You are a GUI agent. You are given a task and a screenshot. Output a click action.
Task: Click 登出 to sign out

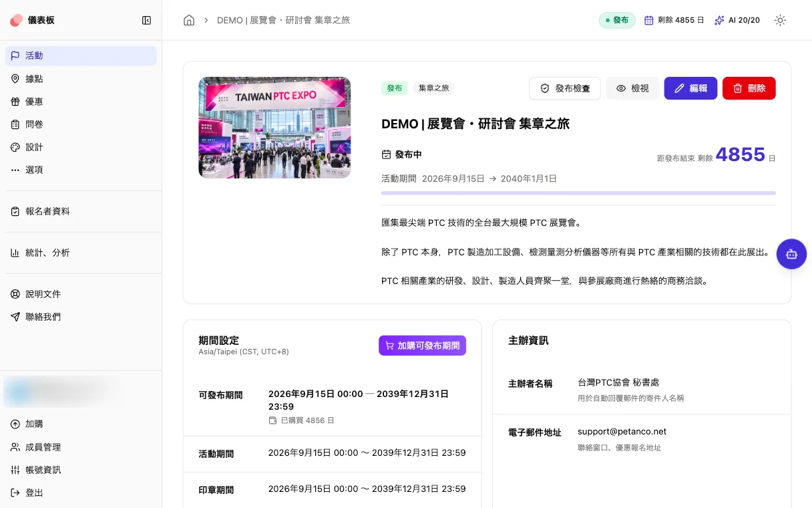[x=81, y=493]
